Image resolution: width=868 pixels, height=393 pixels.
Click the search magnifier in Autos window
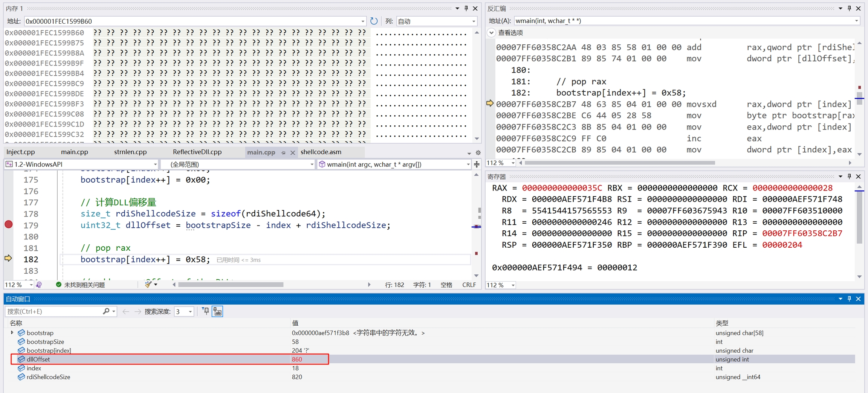(x=106, y=311)
